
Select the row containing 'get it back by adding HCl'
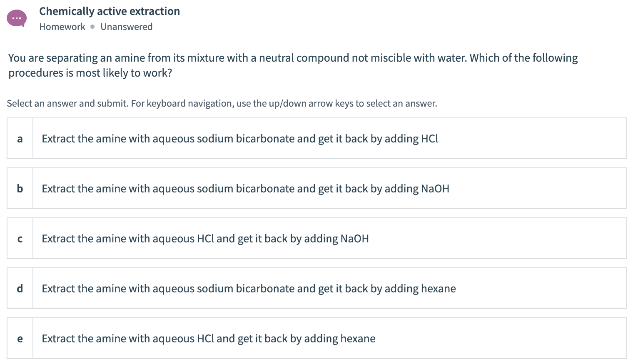tap(239, 138)
